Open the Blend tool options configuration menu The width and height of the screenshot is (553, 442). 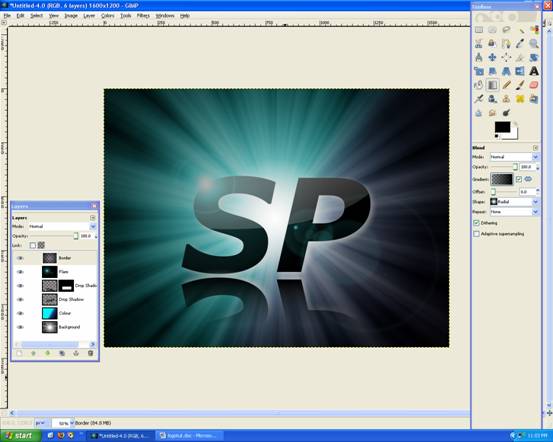pos(535,148)
